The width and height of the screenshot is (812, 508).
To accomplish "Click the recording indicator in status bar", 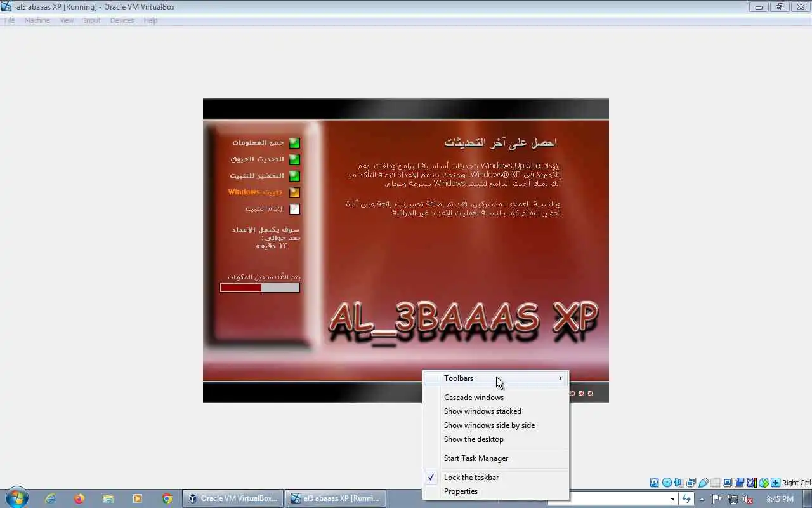I will point(739,483).
